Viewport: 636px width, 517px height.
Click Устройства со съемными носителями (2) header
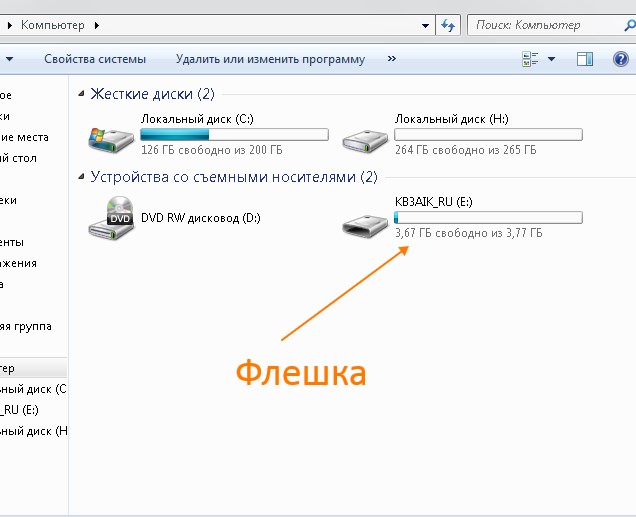(234, 177)
